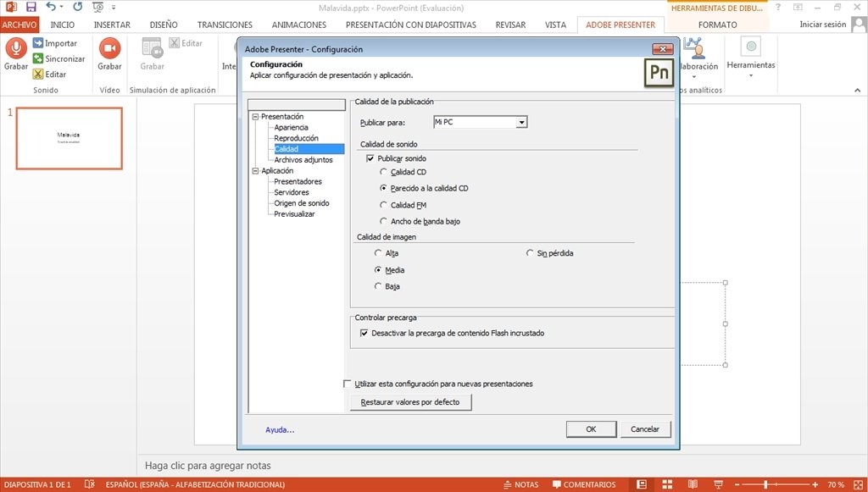Screen dimensions: 868x492
Task: Select Media image quality
Action: click(x=377, y=270)
